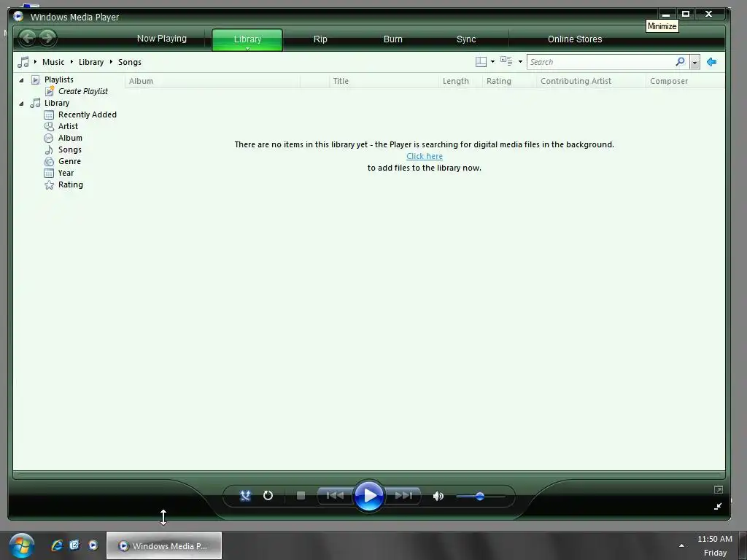
Task: Click the Recently Added calendar icon
Action: click(x=49, y=114)
